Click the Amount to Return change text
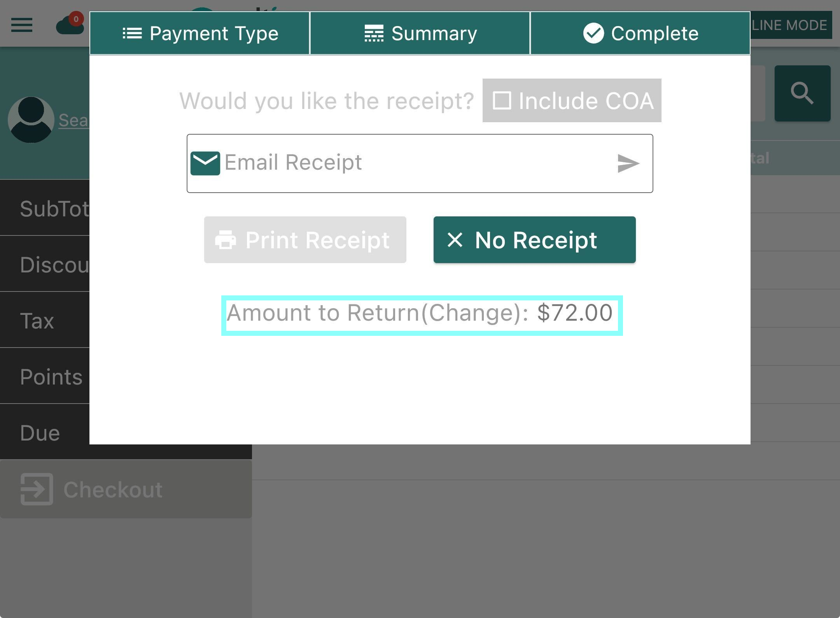Screen dimensions: 840x618 (420, 313)
